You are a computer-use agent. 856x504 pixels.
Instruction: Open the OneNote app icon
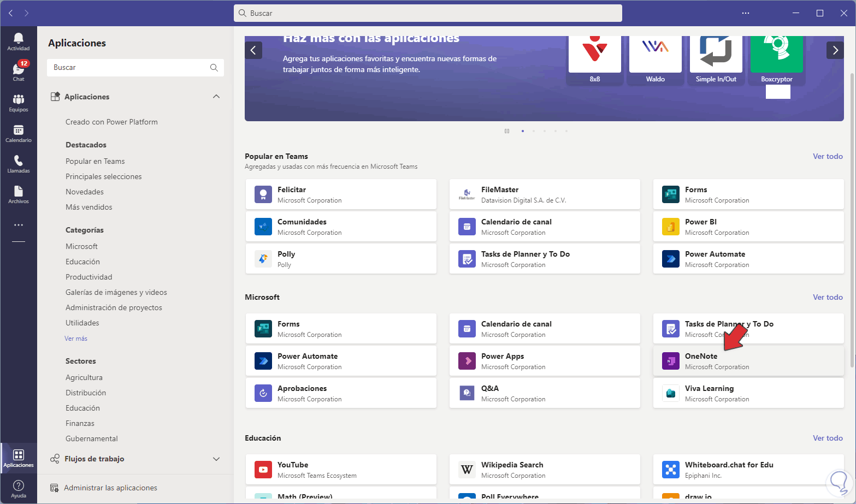coord(671,361)
